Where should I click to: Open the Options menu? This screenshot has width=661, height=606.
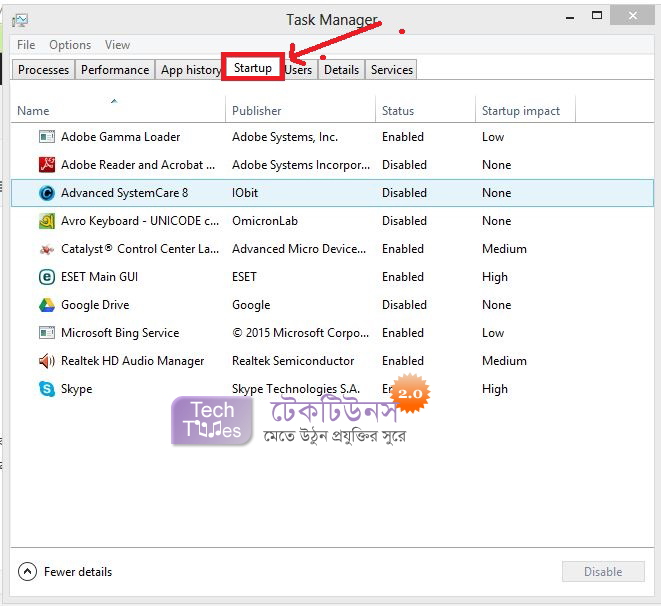point(70,45)
